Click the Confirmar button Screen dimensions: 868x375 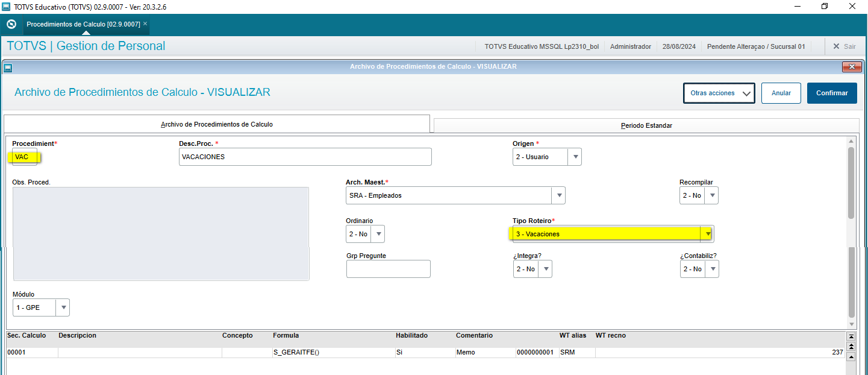point(832,93)
